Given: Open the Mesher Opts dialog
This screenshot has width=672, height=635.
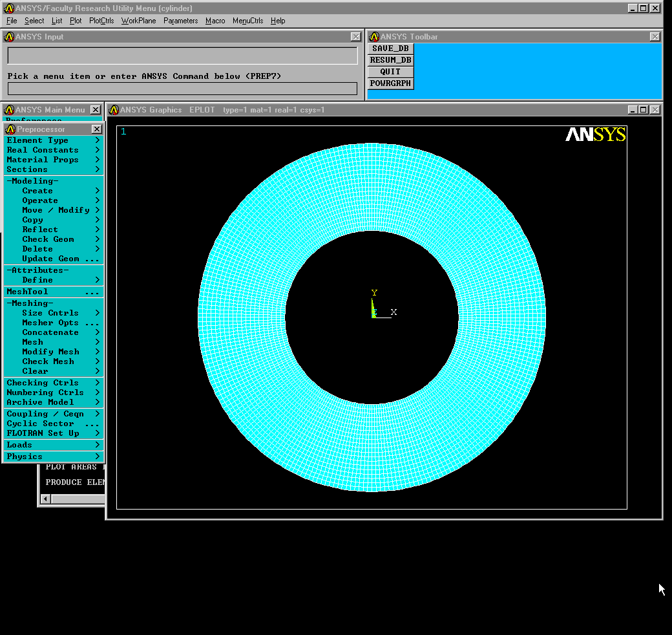Looking at the screenshot, I should pos(53,323).
